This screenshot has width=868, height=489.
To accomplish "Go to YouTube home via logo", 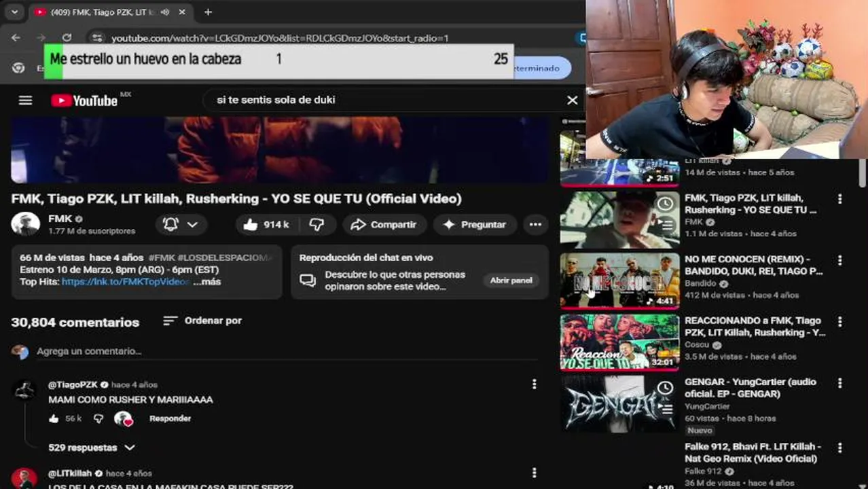I will (84, 101).
